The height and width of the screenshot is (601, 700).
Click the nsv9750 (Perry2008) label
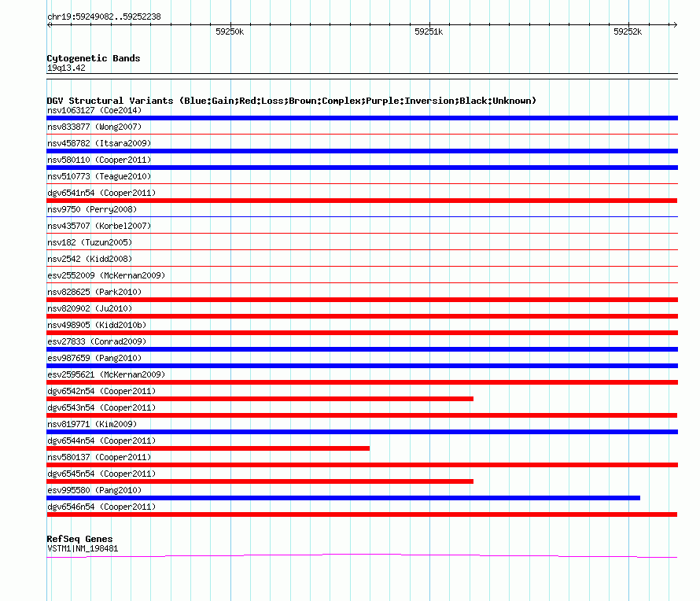pos(92,209)
